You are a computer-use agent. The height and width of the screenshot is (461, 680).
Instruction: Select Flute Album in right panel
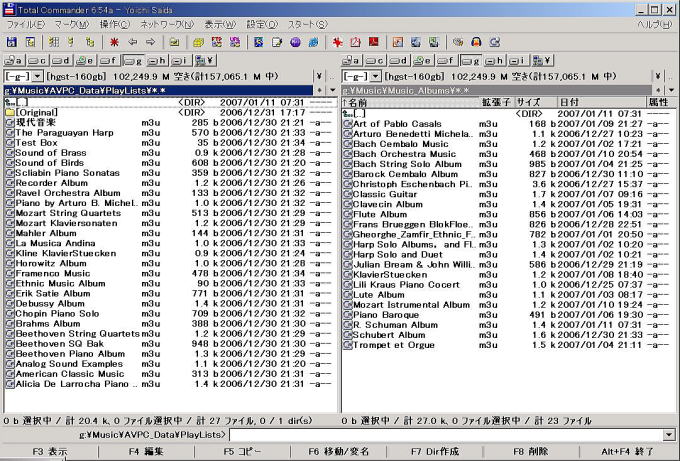tap(508, 214)
